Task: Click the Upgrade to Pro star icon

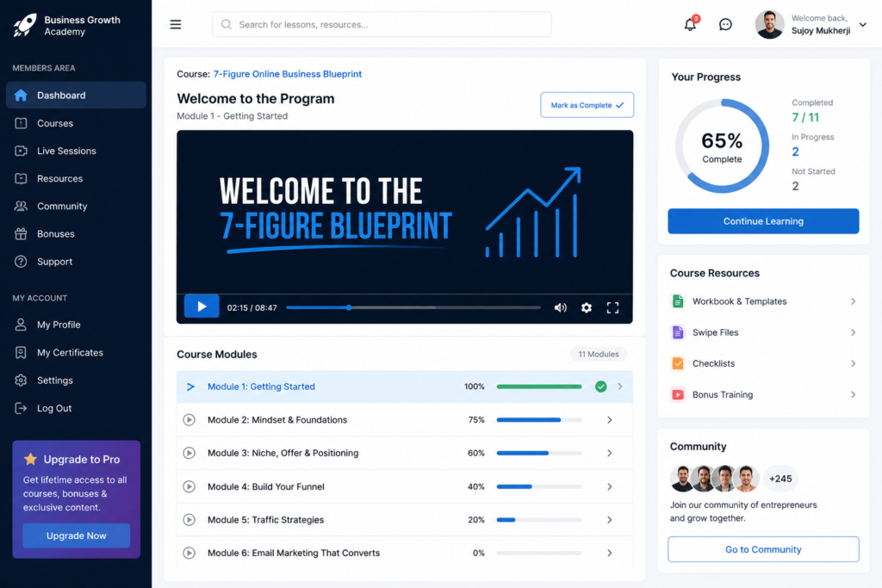Action: 30,459
